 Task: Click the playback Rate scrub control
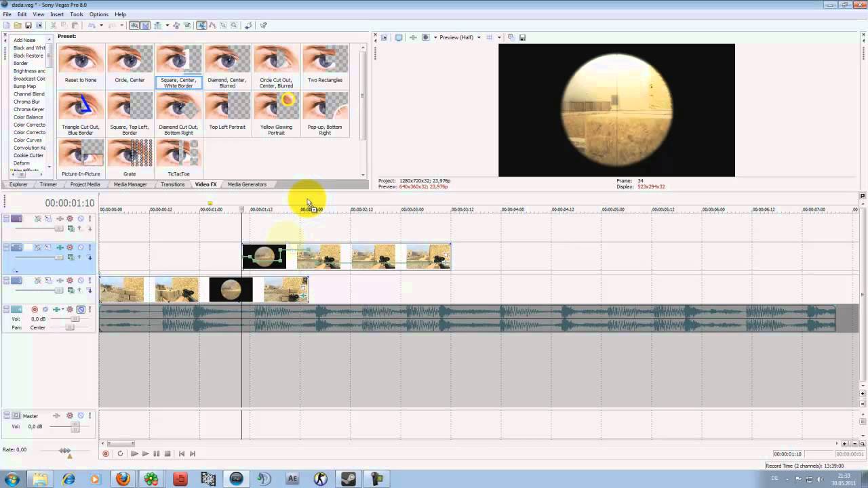tap(65, 451)
